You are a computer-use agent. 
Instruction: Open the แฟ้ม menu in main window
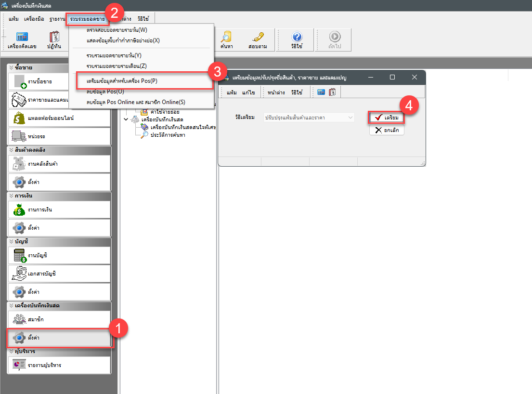coord(13,19)
